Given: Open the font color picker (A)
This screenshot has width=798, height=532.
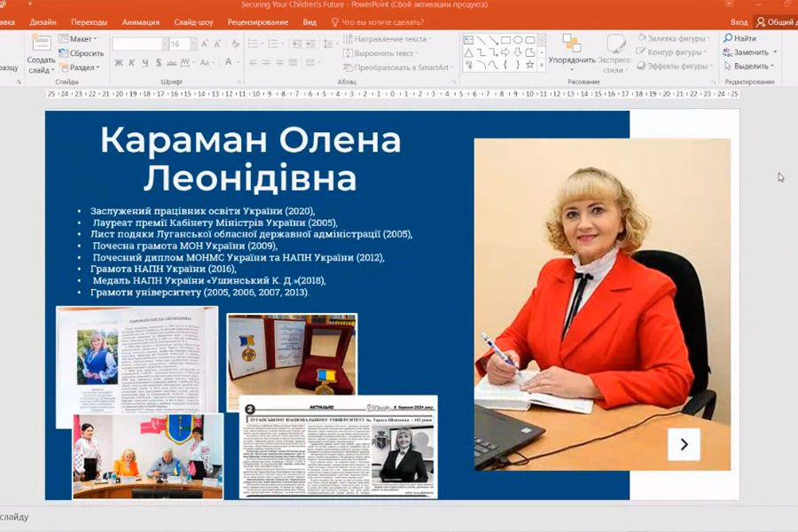Looking at the screenshot, I should 228,62.
